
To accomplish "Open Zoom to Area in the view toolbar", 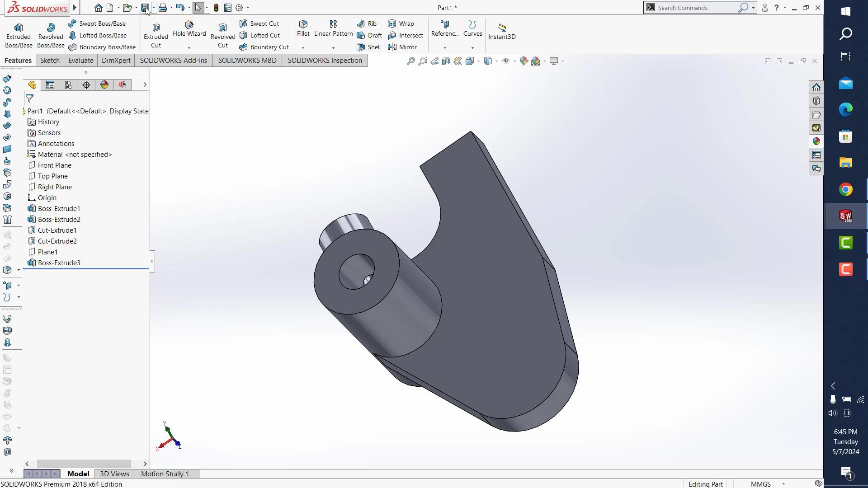I will [422, 61].
